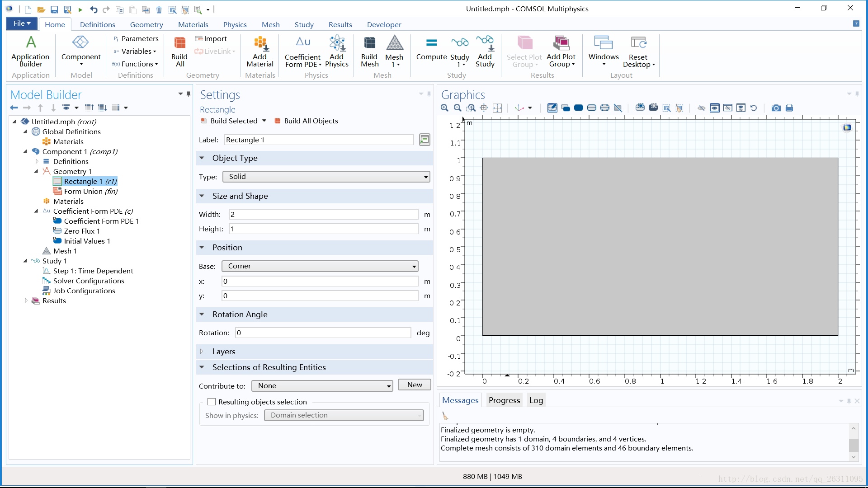Toggle View Unhidden objects button
This screenshot has width=868, height=488.
[714, 108]
